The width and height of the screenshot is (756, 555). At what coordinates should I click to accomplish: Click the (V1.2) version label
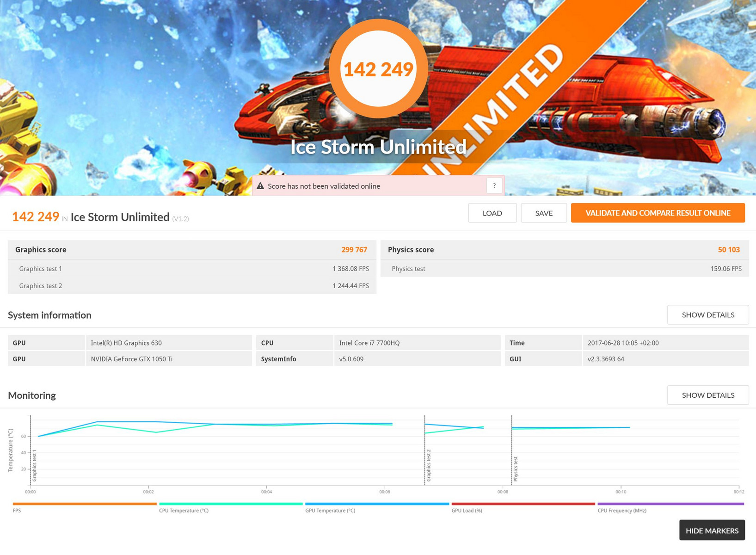coord(180,219)
